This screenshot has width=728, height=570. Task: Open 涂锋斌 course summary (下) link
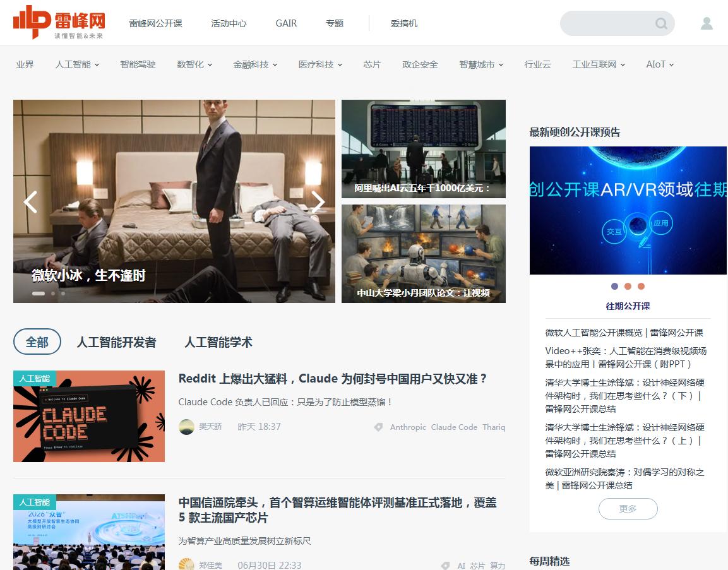click(625, 396)
